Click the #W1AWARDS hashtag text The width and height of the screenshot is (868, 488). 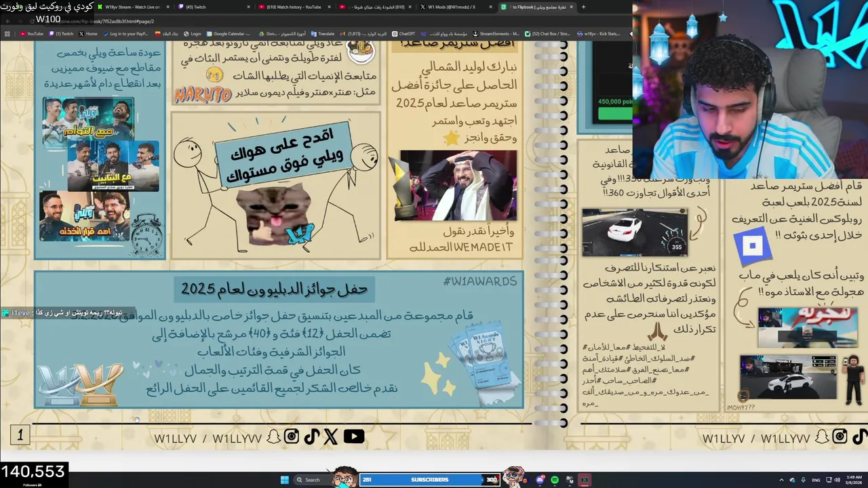click(479, 281)
